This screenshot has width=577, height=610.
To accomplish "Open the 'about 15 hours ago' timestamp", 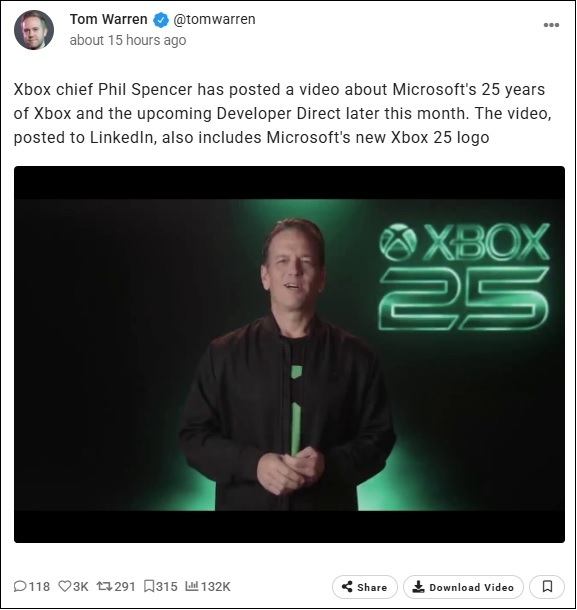I will coord(128,40).
